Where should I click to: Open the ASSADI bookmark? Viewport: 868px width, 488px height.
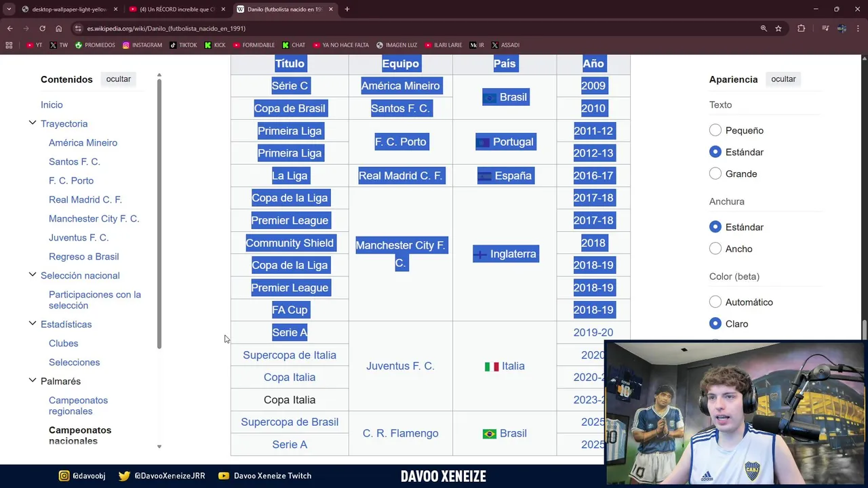point(505,45)
